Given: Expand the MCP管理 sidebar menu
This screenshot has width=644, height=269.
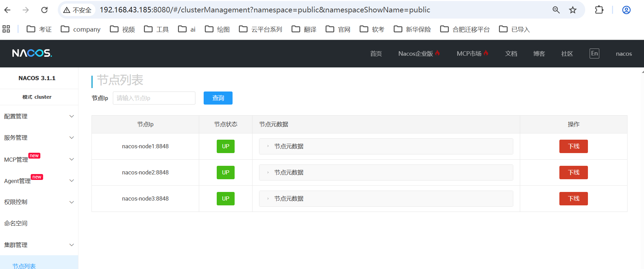Looking at the screenshot, I should (x=39, y=159).
